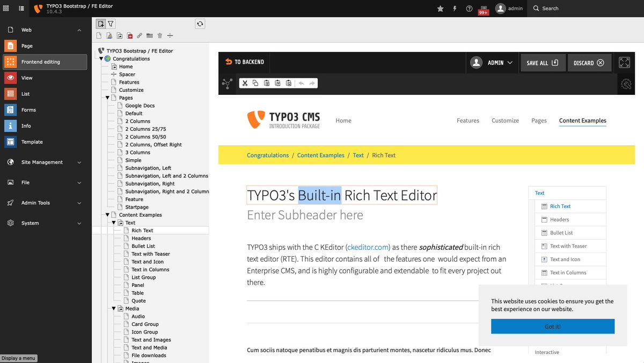Open the bookmarks star icon
The width and height of the screenshot is (644, 363).
pyautogui.click(x=441, y=9)
